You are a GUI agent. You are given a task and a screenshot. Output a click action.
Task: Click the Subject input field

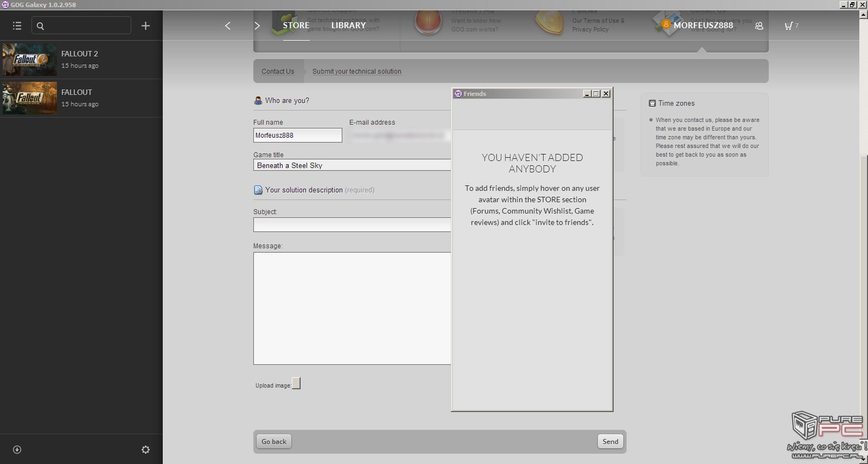pos(352,225)
